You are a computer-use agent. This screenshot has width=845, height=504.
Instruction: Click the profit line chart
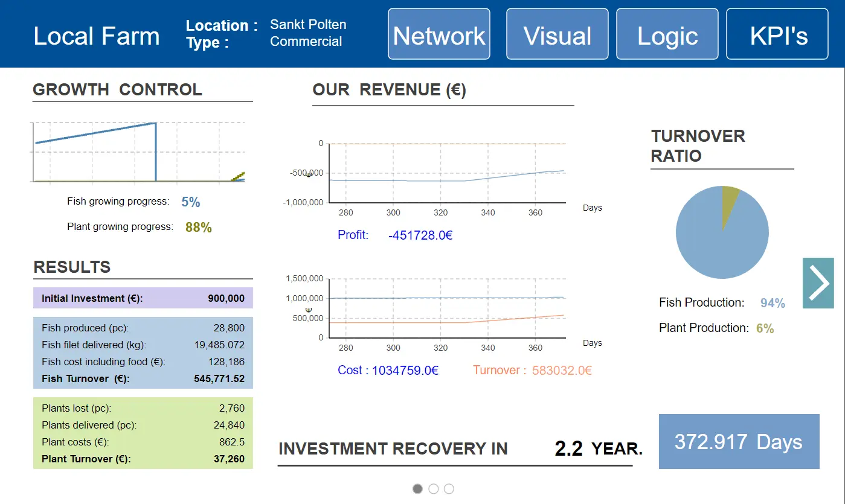447,173
